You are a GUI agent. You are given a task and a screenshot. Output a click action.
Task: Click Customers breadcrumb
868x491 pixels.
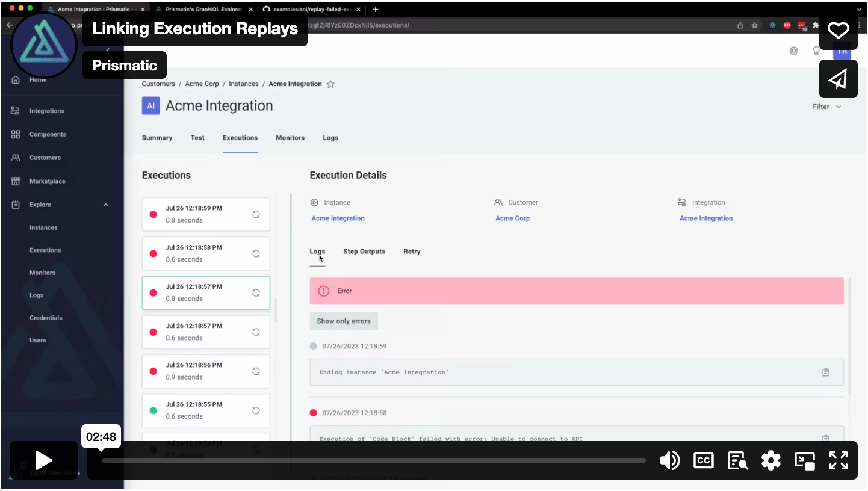(158, 84)
